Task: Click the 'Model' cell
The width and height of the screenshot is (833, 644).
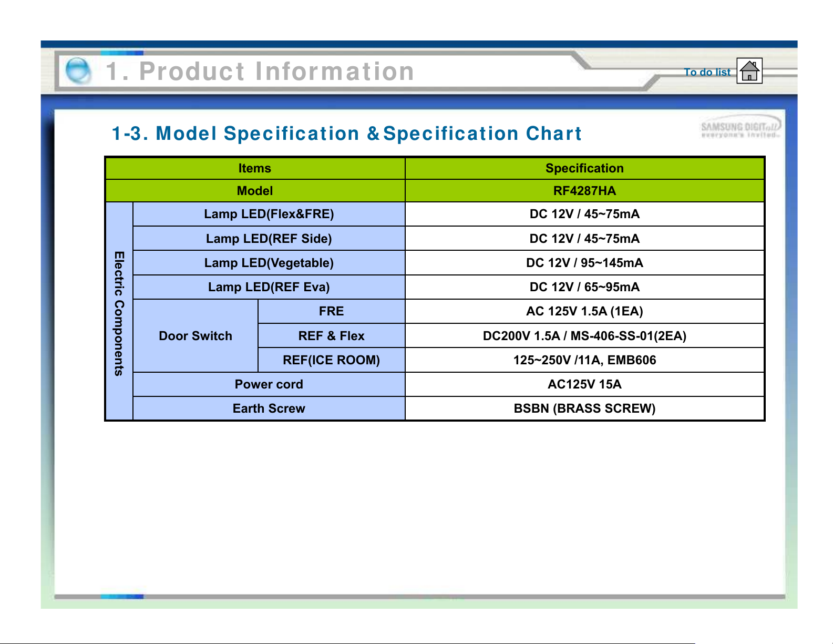Action: point(255,191)
